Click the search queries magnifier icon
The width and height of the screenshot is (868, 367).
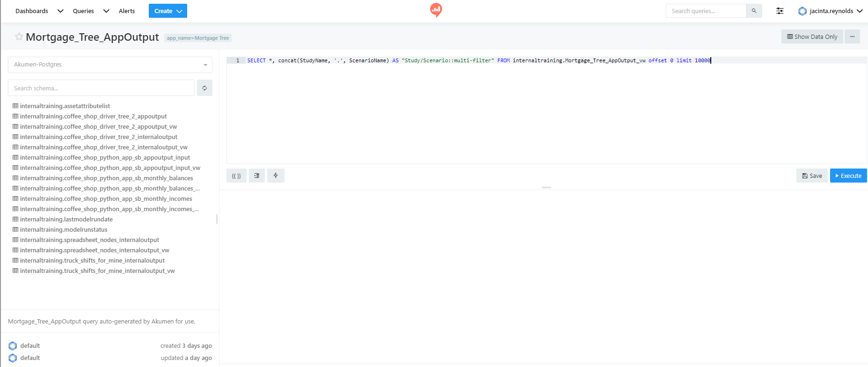(x=754, y=11)
